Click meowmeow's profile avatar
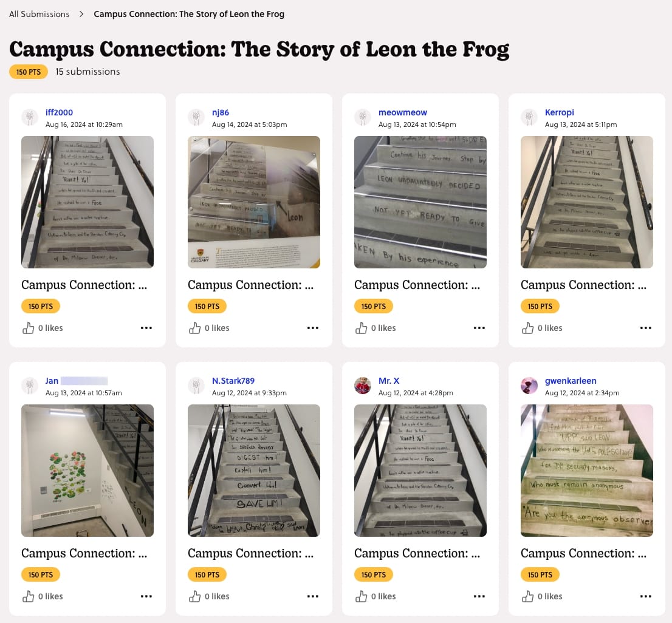Image resolution: width=672 pixels, height=623 pixels. [363, 117]
